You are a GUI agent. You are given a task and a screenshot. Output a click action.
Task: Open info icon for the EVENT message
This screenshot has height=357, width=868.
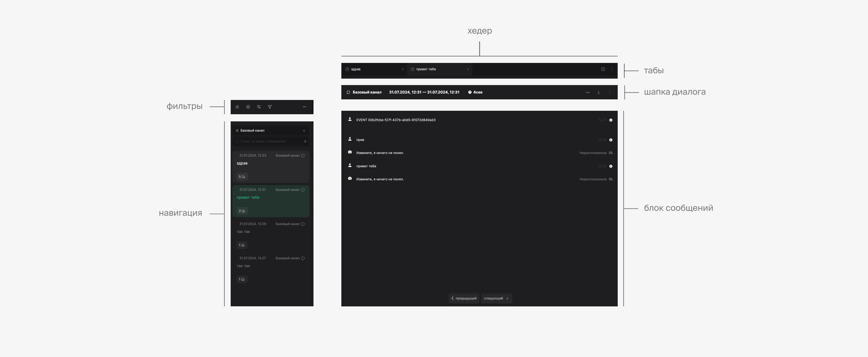(611, 120)
